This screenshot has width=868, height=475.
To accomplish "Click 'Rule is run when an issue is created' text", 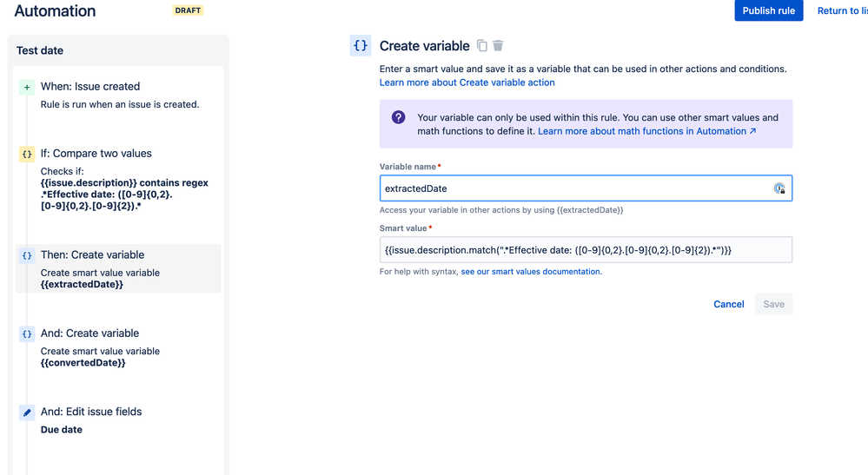I will (x=120, y=104).
